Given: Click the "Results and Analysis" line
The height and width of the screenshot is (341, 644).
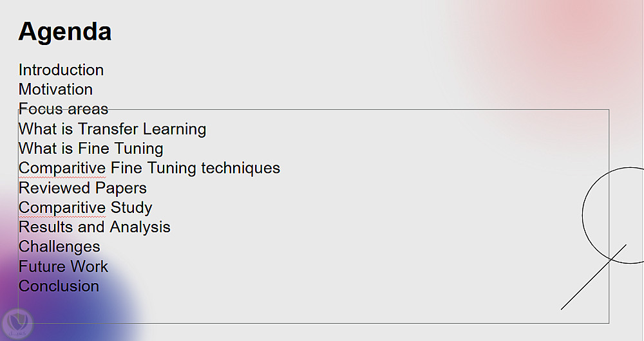Looking at the screenshot, I should pos(94,227).
